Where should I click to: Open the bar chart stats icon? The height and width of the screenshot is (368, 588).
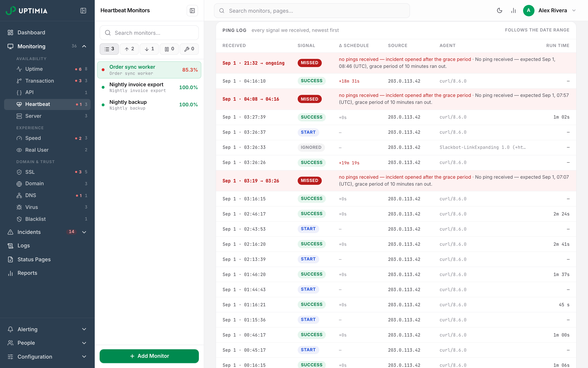tap(513, 10)
